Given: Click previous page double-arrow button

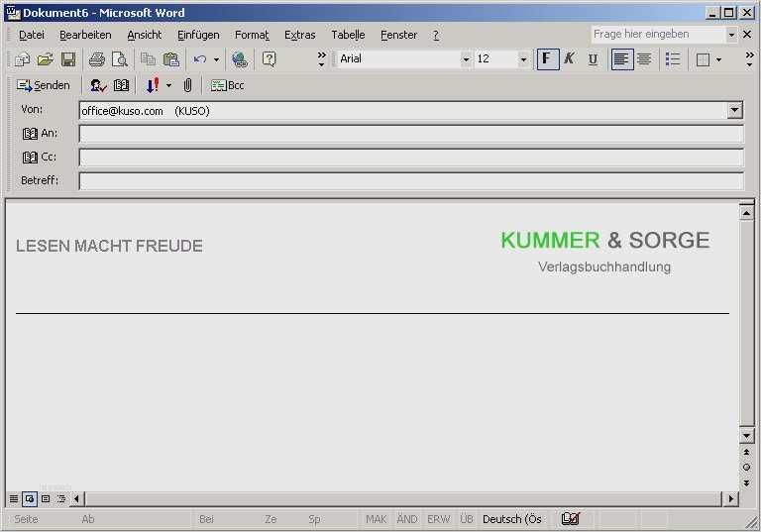Looking at the screenshot, I should [746, 452].
